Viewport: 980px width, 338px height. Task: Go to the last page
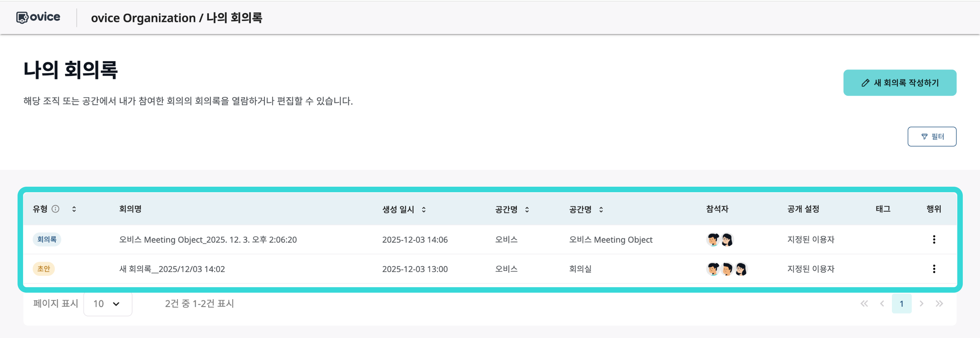[939, 303]
